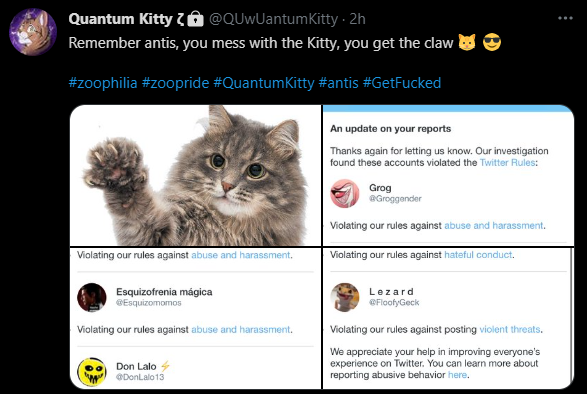The width and height of the screenshot is (587, 394).
Task: Click the 'here' reporting link
Action: point(457,375)
